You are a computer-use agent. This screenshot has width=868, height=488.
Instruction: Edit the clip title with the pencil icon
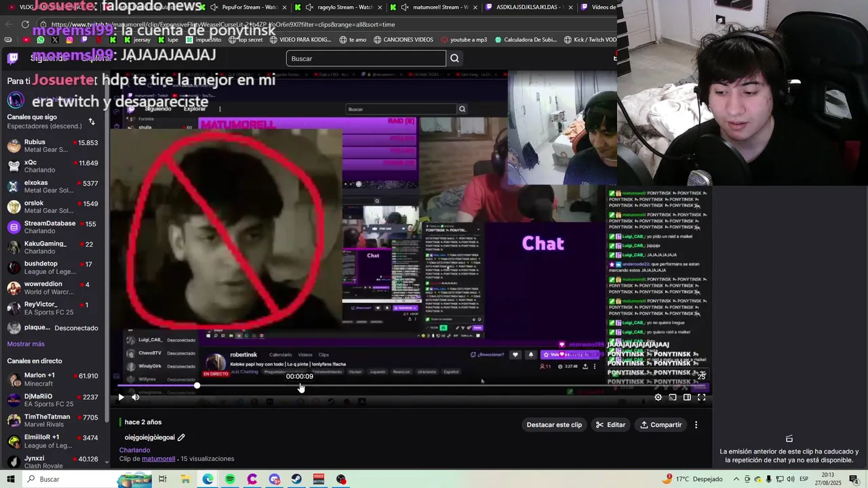tap(181, 438)
